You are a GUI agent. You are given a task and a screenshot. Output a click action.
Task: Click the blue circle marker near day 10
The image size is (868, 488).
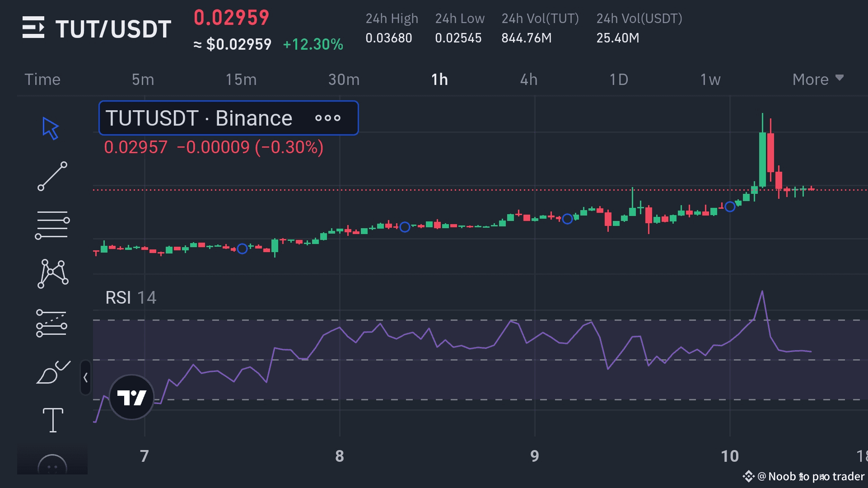730,207
